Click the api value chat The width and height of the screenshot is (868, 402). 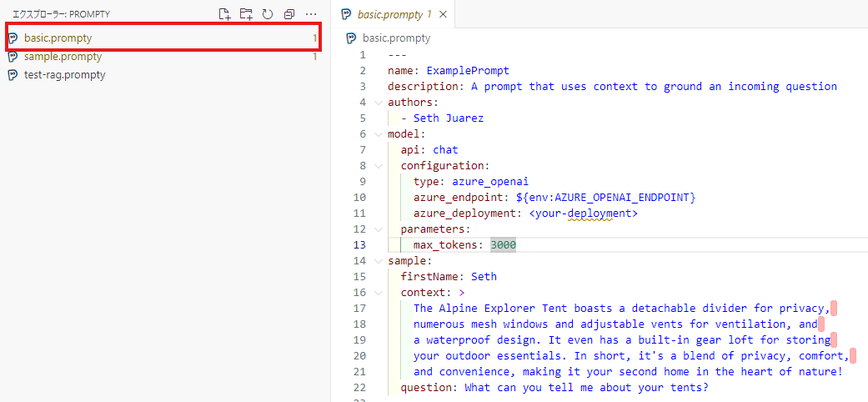click(445, 149)
